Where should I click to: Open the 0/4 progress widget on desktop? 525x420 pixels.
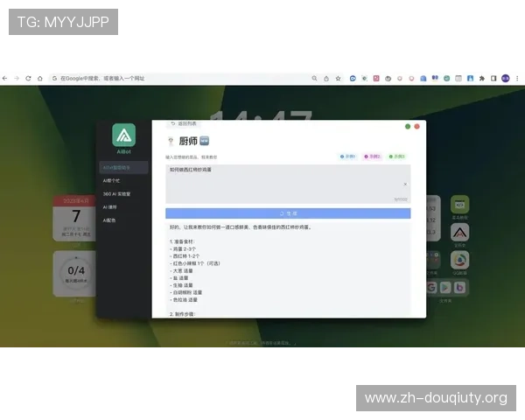pos(74,273)
